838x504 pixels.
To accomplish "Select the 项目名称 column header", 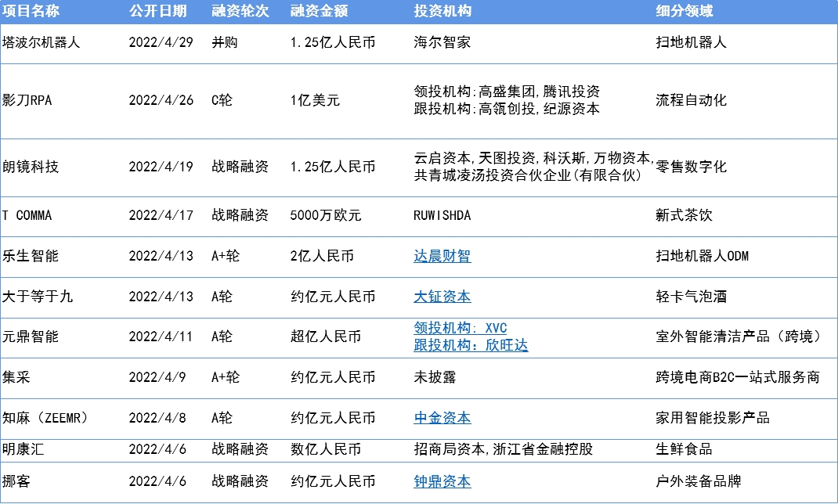I will click(x=31, y=11).
